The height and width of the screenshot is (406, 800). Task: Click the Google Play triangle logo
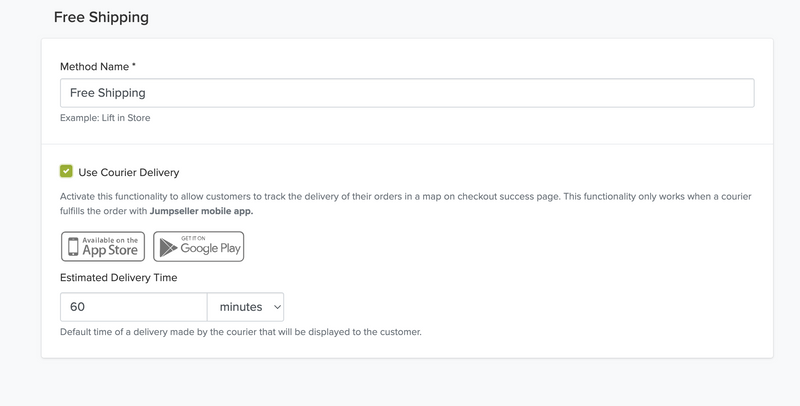click(166, 247)
